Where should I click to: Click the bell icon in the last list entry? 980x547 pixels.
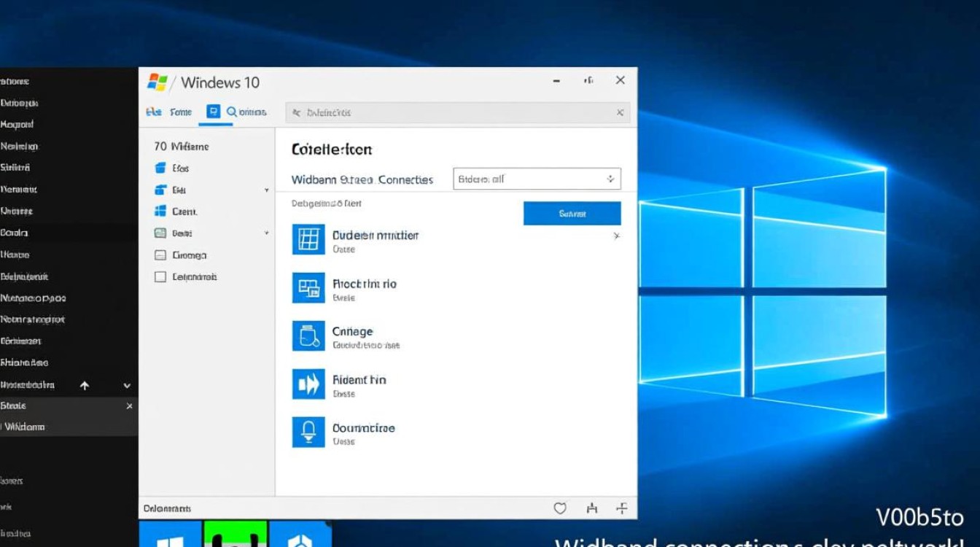click(x=308, y=432)
